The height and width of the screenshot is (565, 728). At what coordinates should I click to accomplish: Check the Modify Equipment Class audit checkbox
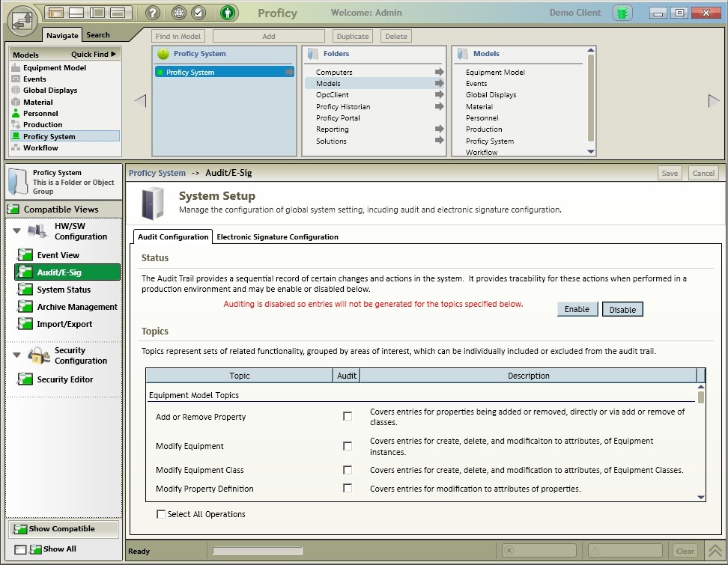click(348, 470)
